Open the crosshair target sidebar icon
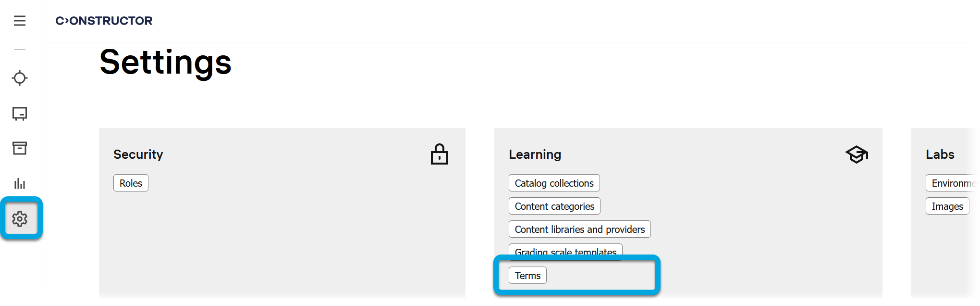980x306 pixels. pyautogui.click(x=20, y=78)
